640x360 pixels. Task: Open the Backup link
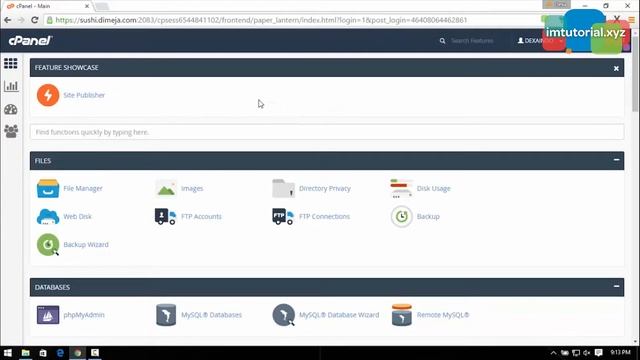click(428, 217)
